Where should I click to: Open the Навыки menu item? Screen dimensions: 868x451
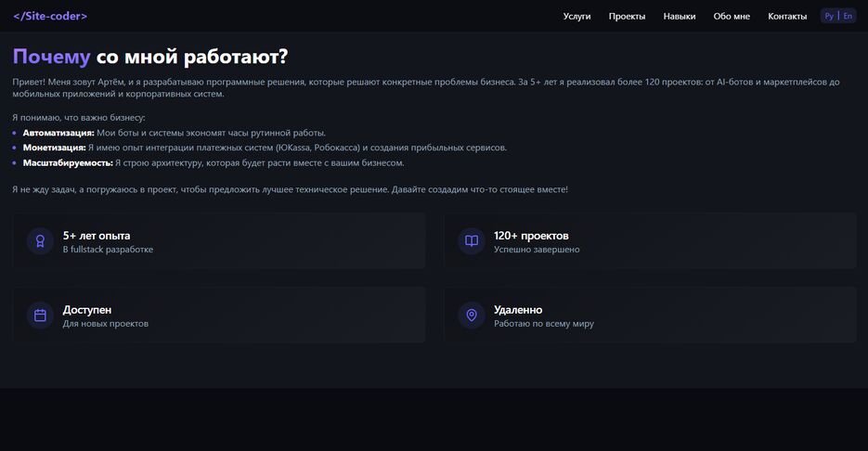(x=680, y=16)
